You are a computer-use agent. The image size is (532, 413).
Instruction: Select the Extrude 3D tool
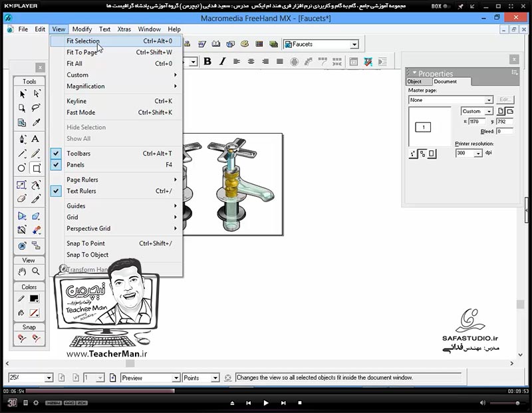[36, 216]
